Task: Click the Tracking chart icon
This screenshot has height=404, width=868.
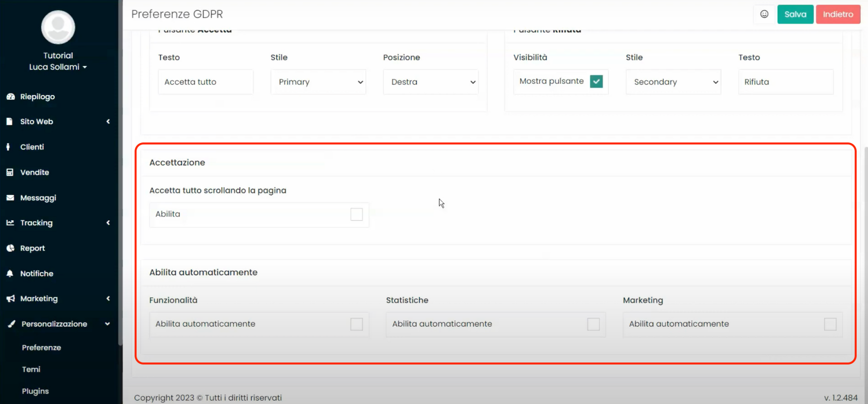Action: (x=10, y=223)
